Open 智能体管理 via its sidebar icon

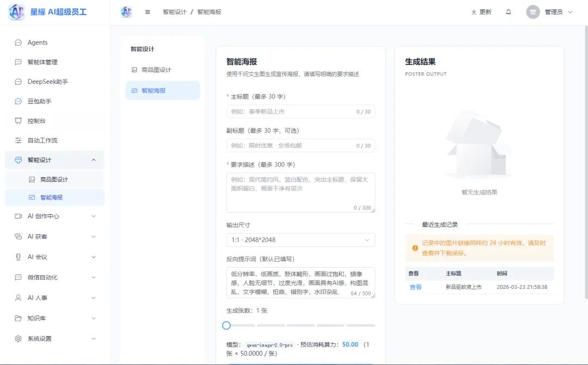pos(17,61)
